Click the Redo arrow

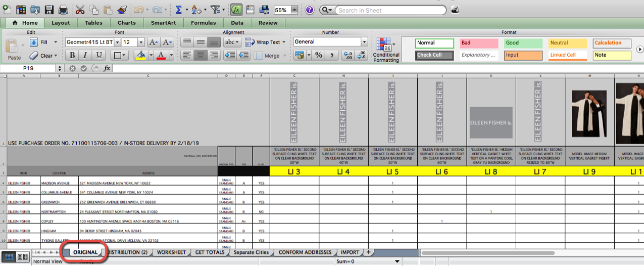coord(157,10)
